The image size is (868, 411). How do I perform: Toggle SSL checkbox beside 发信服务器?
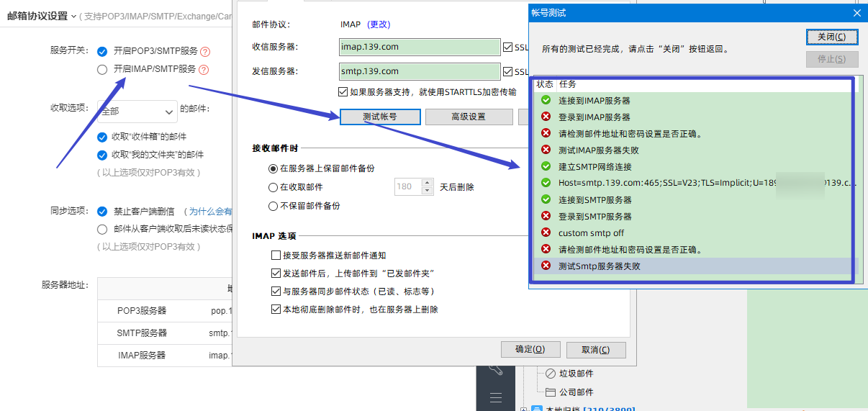pyautogui.click(x=508, y=71)
